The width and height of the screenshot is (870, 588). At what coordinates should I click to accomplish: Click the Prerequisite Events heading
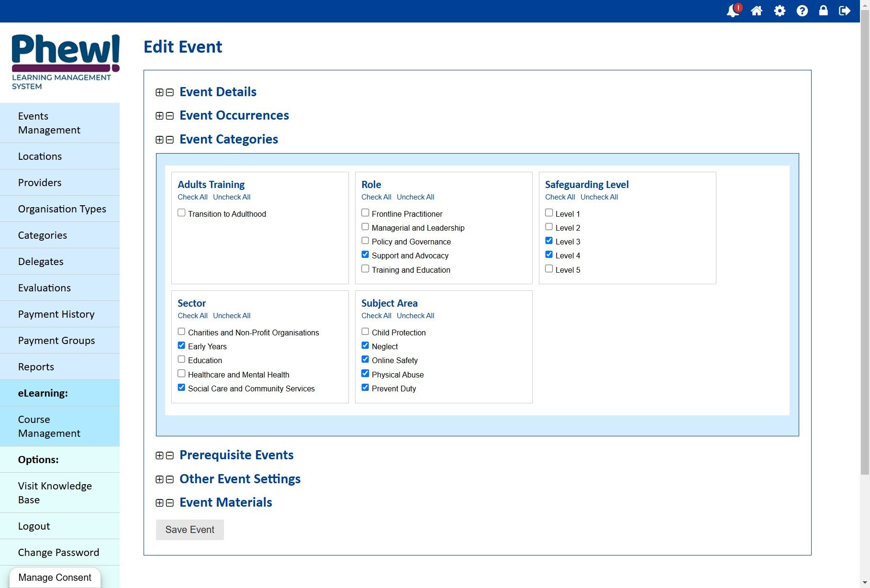236,455
